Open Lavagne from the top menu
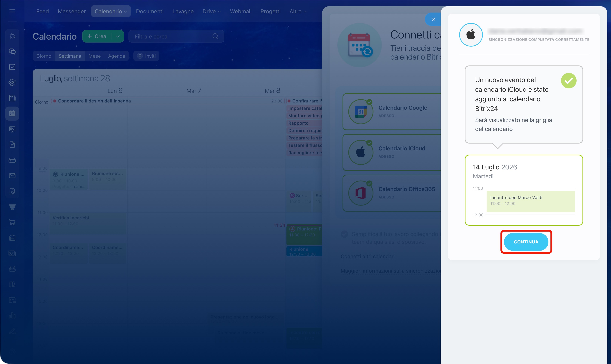The height and width of the screenshot is (364, 611). pos(183,11)
